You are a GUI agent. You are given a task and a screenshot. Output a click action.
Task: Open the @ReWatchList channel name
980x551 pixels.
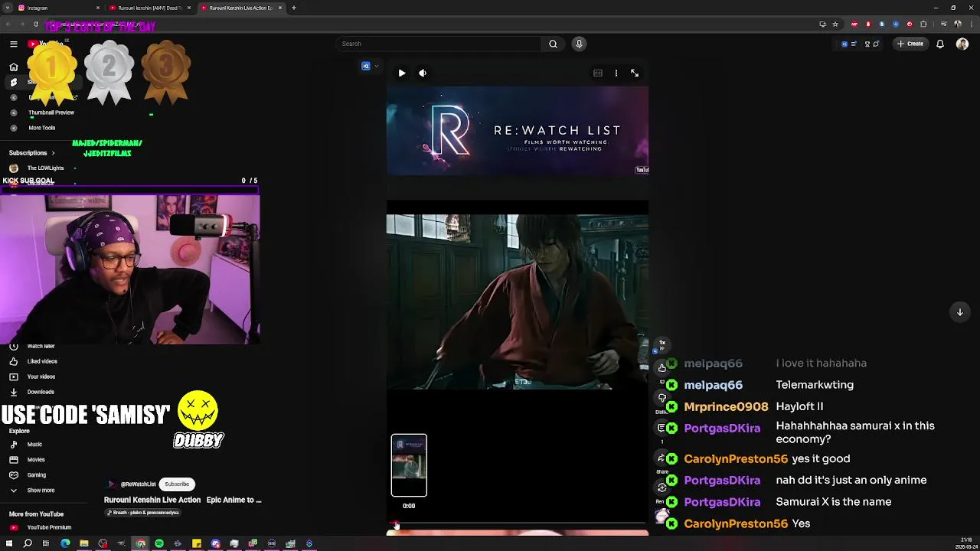pyautogui.click(x=138, y=484)
